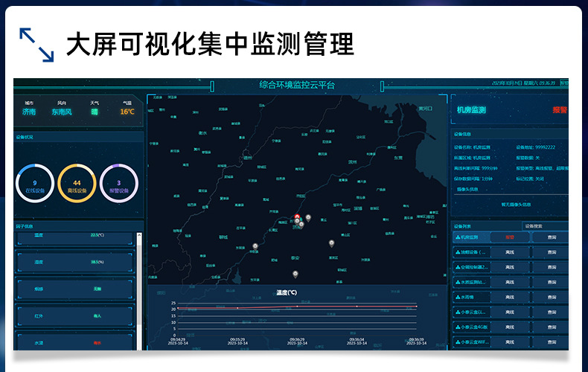Click 查询 for the 小泰云盒4G版 device
The height and width of the screenshot is (372, 588).
pyautogui.click(x=552, y=327)
